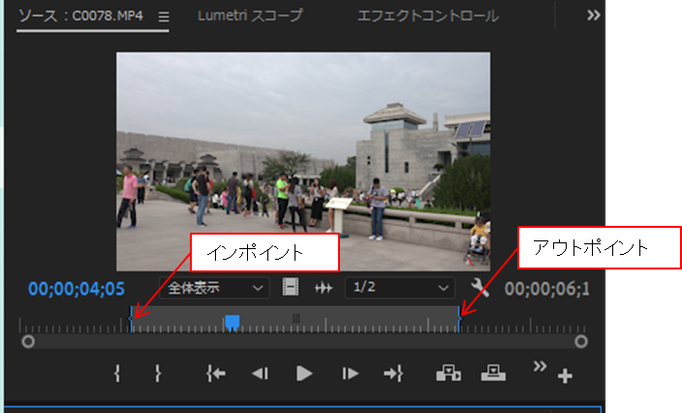The image size is (682, 413).
Task: Click the Mark In button
Action: (117, 373)
